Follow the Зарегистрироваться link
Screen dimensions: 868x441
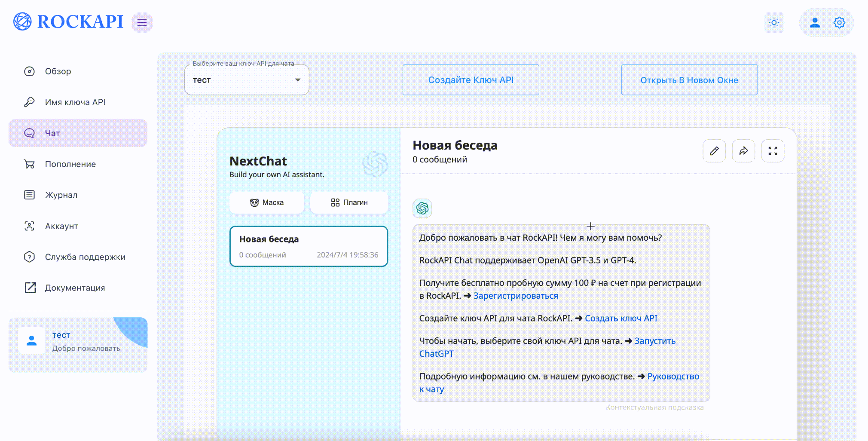(516, 296)
